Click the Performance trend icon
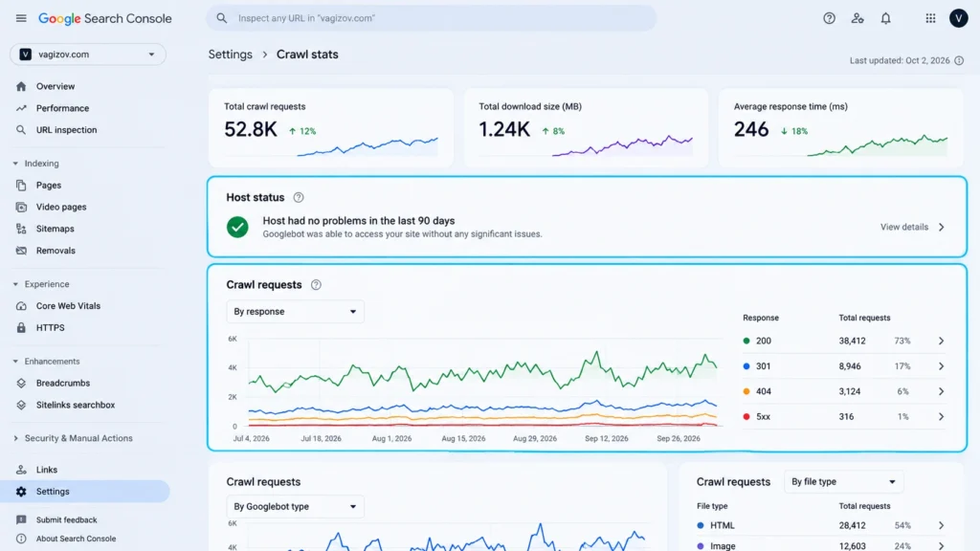 click(x=21, y=108)
